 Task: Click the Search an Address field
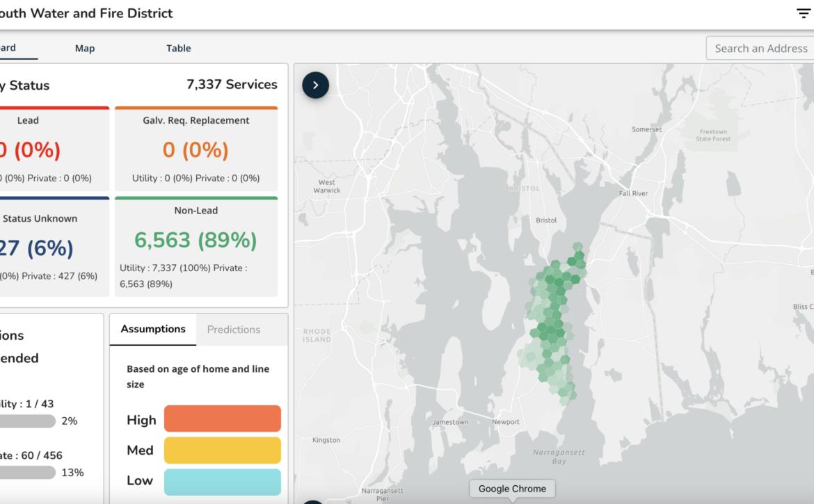pos(760,49)
